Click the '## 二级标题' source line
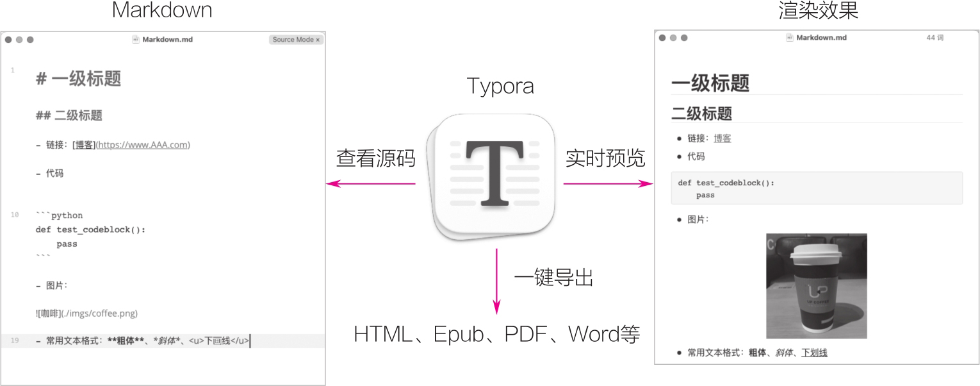Image resolution: width=980 pixels, height=386 pixels. pyautogui.click(x=69, y=115)
